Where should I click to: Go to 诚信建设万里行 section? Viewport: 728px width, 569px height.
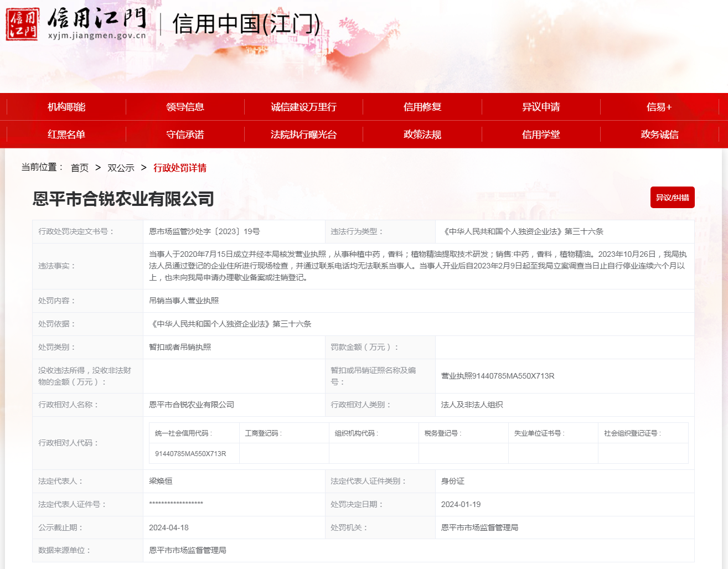tap(303, 107)
